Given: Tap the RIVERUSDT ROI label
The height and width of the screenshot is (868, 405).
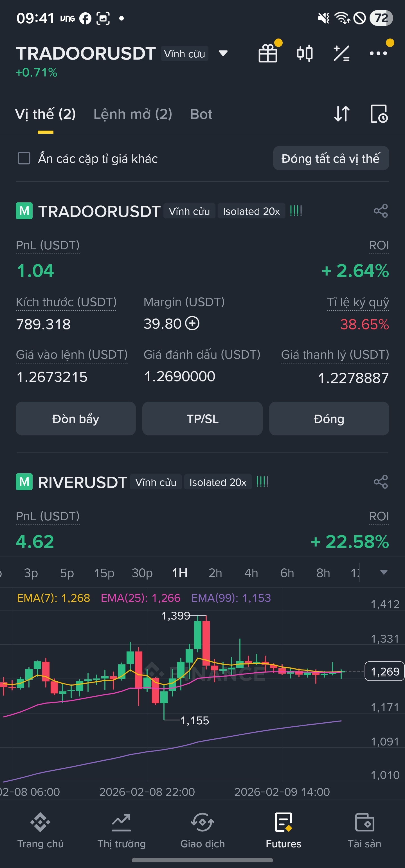Looking at the screenshot, I should [x=379, y=516].
